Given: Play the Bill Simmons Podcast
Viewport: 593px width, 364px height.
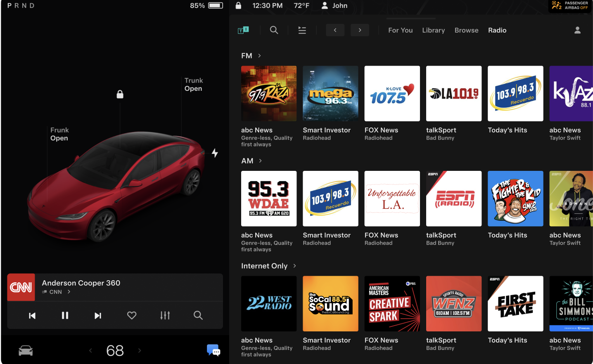Looking at the screenshot, I should (571, 304).
